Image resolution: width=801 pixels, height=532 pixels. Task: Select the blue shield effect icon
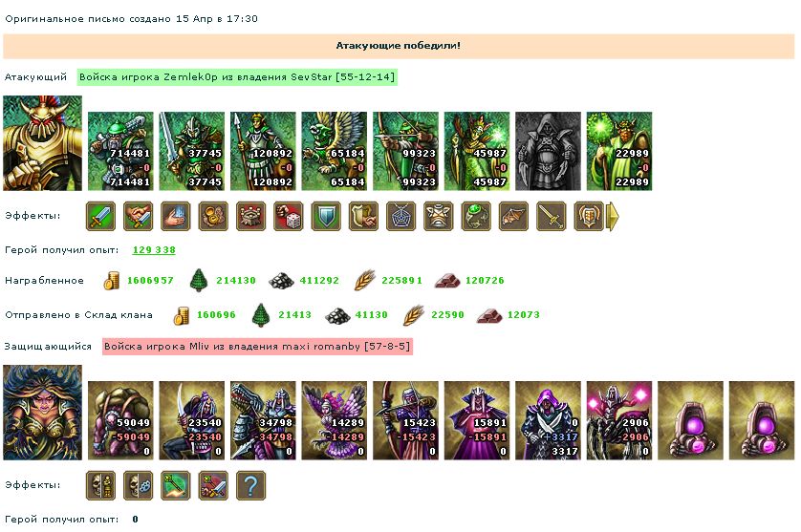(326, 216)
